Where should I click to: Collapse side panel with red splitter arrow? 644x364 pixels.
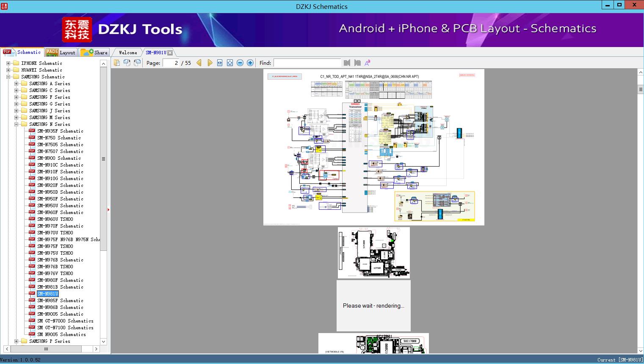coord(108,210)
